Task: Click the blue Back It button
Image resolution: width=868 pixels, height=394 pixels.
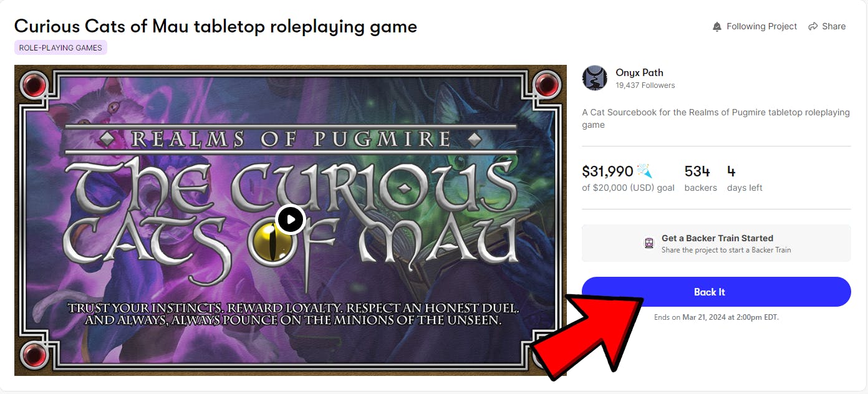Action: coord(716,292)
